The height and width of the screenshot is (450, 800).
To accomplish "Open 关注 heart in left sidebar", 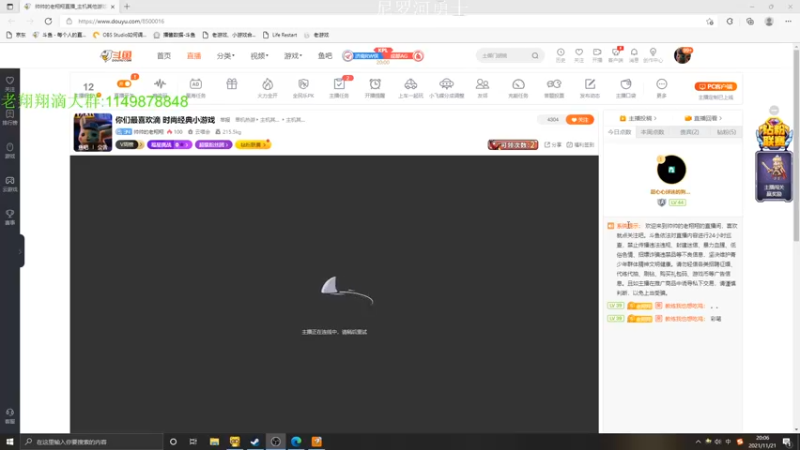I will [10, 84].
